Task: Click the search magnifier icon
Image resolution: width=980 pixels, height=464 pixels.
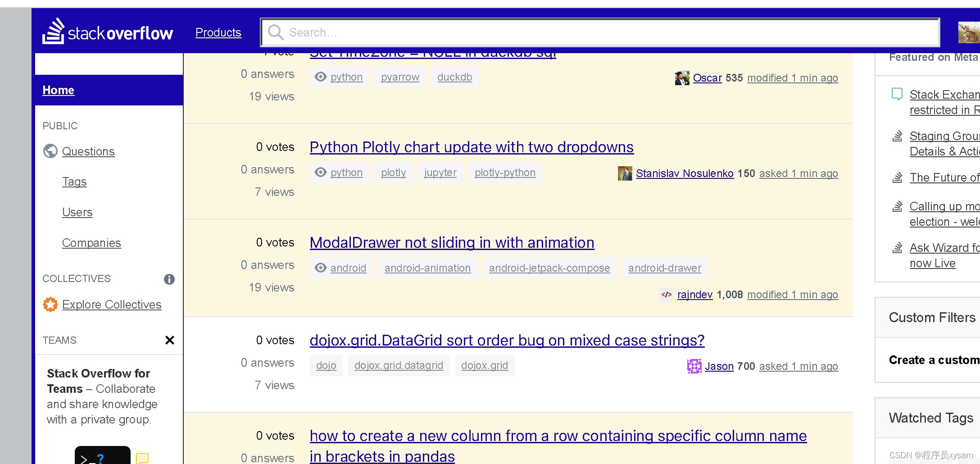Action: pyautogui.click(x=276, y=32)
